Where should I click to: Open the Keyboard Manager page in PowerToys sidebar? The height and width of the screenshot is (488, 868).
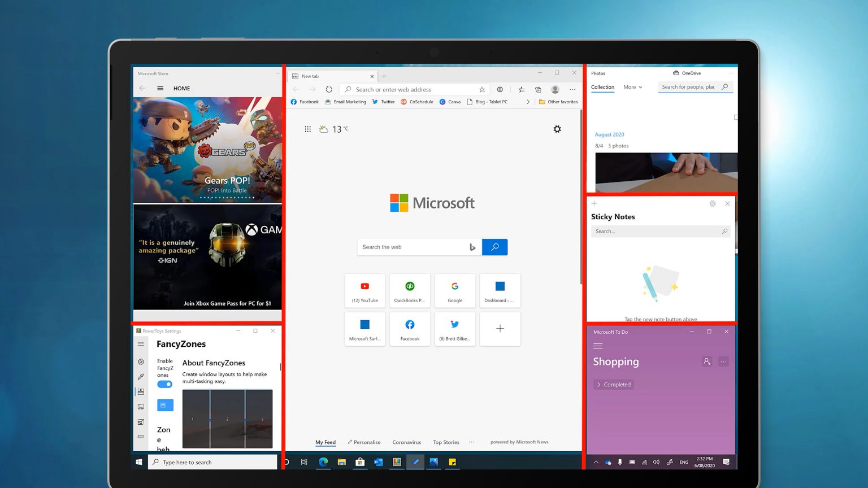click(141, 437)
